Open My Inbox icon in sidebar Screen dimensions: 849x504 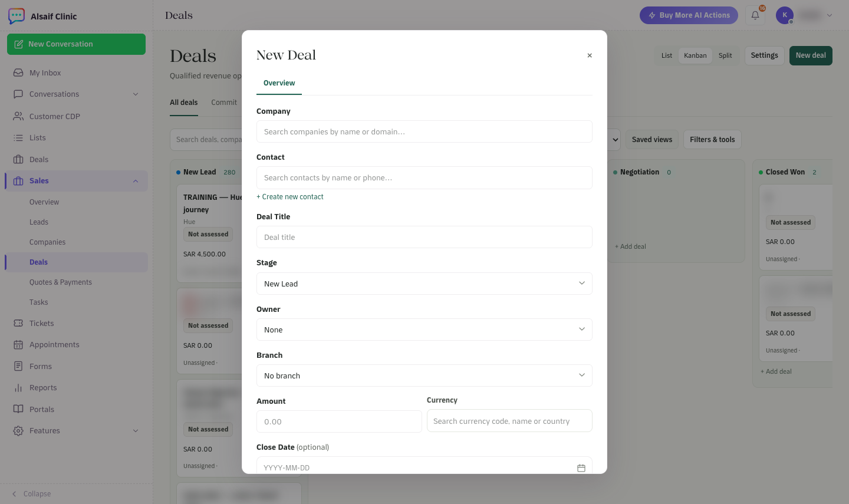(x=18, y=73)
